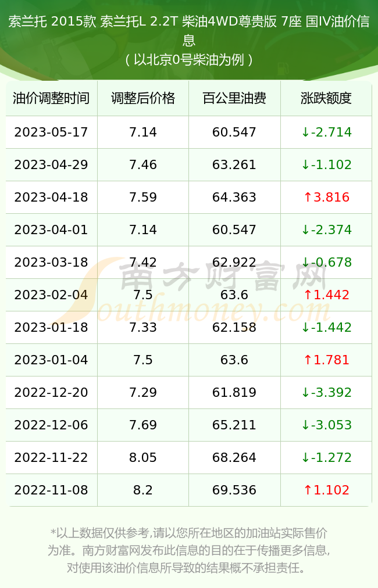This screenshot has width=378, height=588.
Task: Click fuel cost 69.536 cell
Action: click(234, 490)
